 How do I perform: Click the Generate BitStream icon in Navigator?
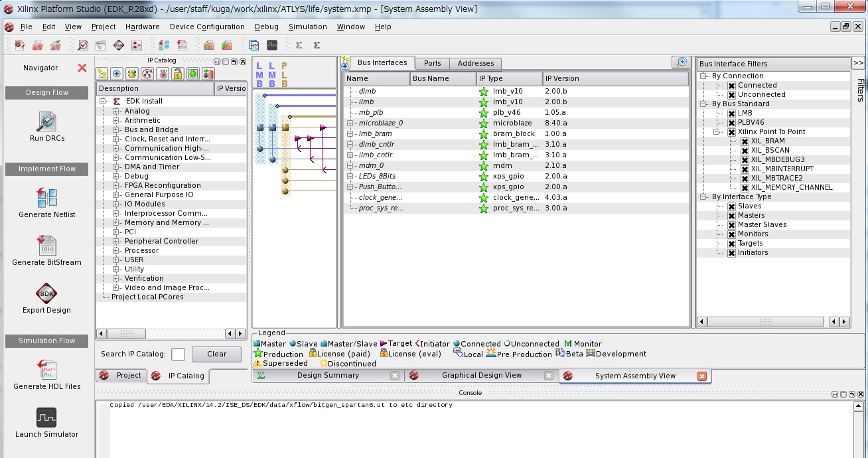[x=47, y=246]
